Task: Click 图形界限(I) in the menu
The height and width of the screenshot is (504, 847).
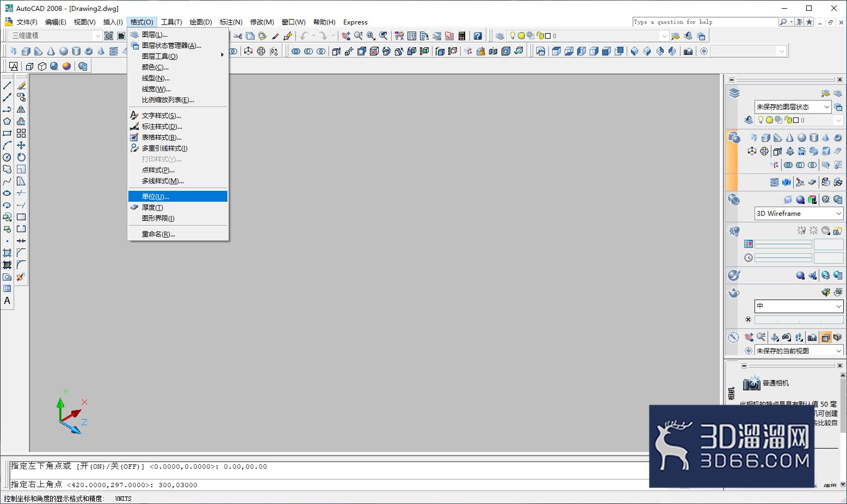Action: pyautogui.click(x=178, y=218)
